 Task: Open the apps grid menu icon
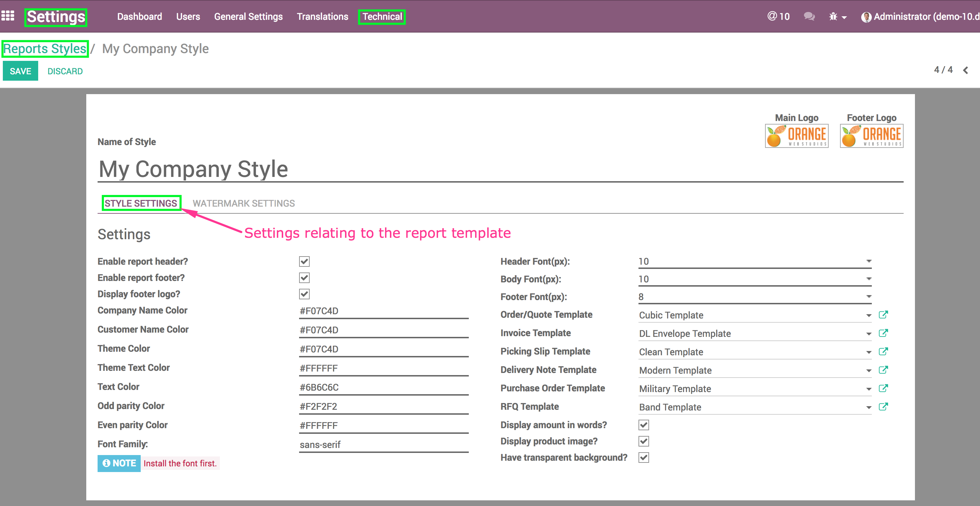[8, 16]
